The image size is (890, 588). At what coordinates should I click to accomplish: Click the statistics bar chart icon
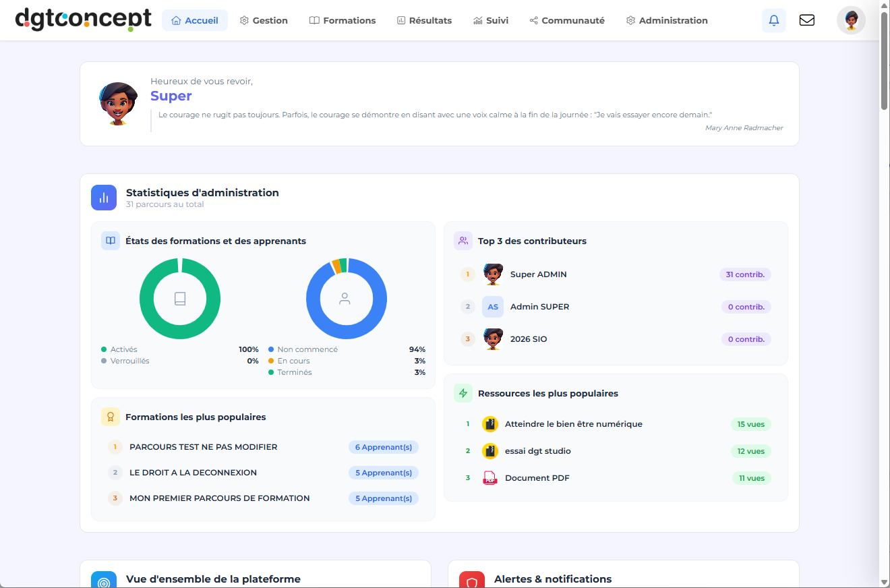coord(104,198)
